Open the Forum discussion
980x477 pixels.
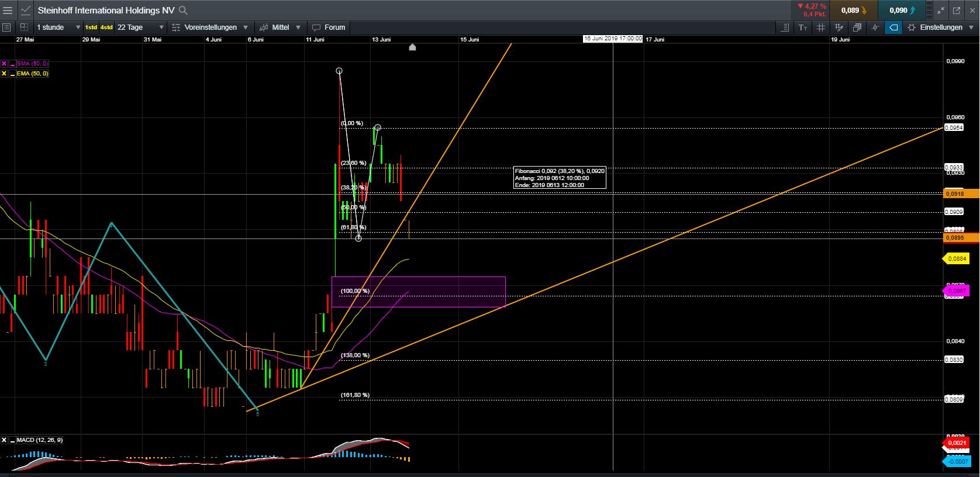329,27
